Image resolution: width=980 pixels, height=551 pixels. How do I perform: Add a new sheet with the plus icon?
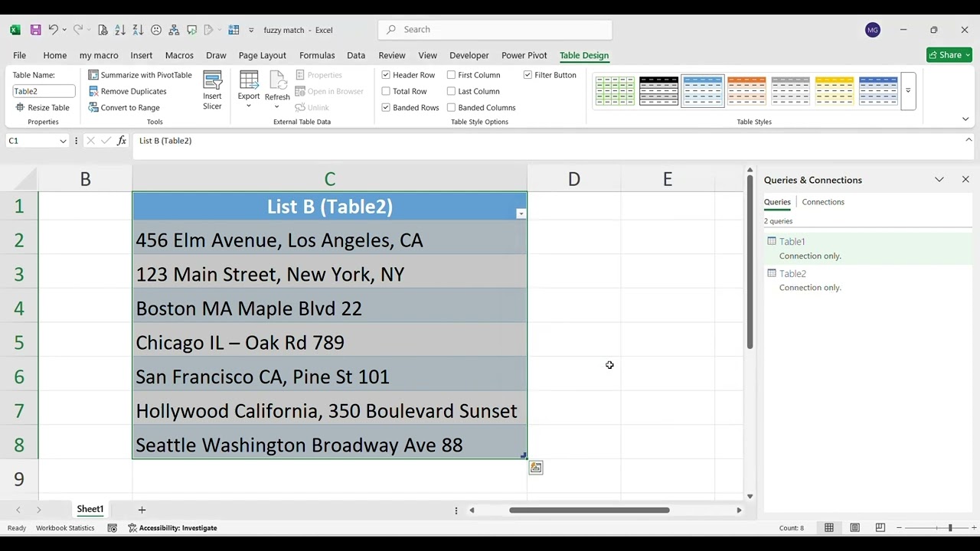click(x=142, y=510)
